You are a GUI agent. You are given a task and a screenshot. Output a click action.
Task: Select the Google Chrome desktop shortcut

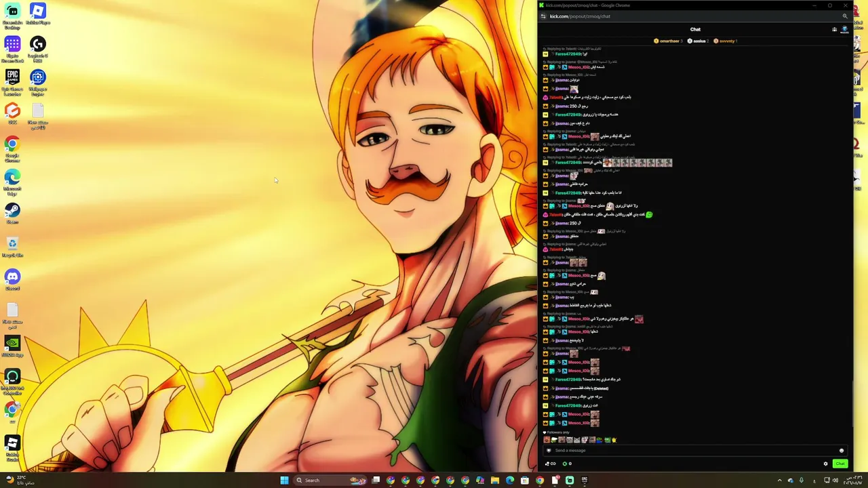[12, 148]
